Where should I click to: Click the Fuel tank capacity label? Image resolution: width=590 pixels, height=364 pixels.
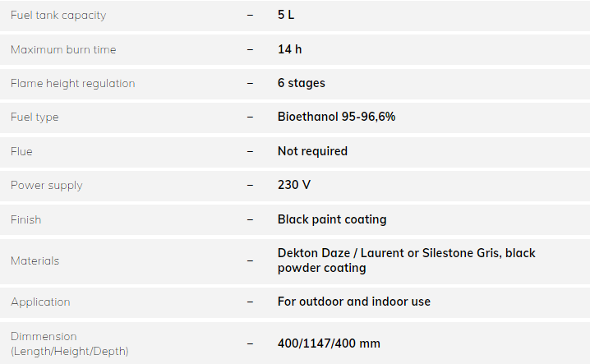point(58,15)
